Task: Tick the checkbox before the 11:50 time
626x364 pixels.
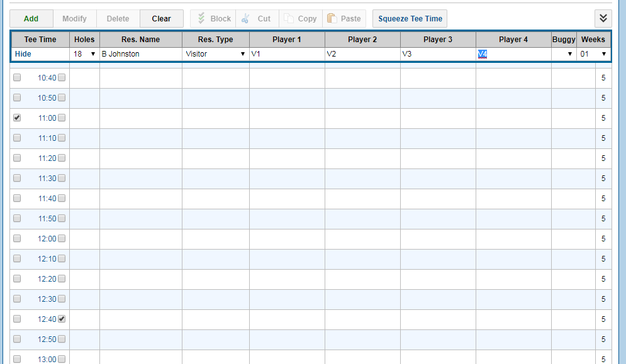Action: coord(17,218)
